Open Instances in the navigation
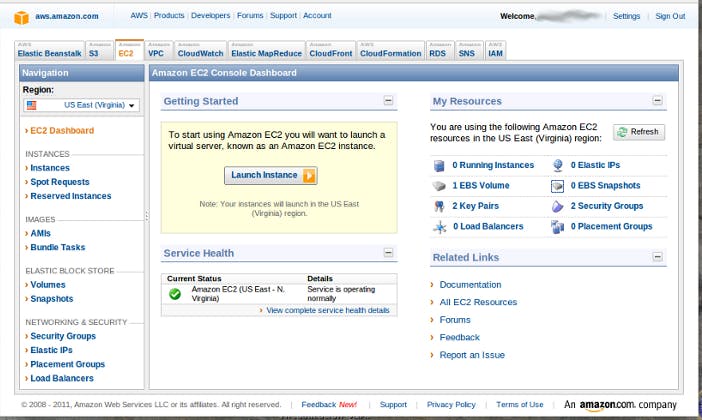Screen dimensions: 702x420 [x=50, y=168]
